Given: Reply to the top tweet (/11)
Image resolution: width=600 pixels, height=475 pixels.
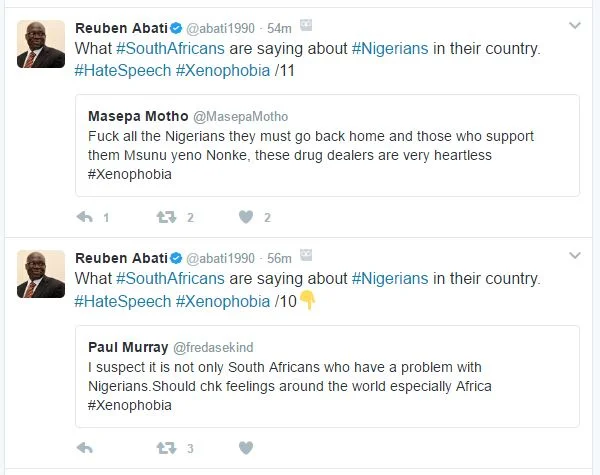Looking at the screenshot, I should point(85,217).
